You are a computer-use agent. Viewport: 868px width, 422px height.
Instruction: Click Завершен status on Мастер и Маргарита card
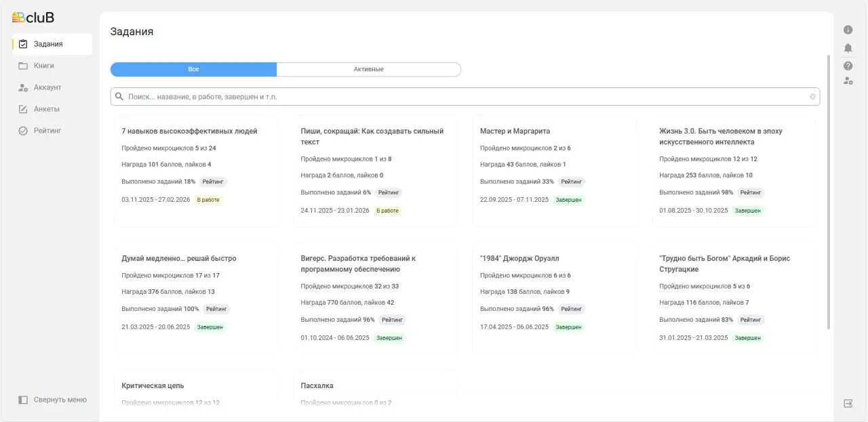tap(569, 200)
